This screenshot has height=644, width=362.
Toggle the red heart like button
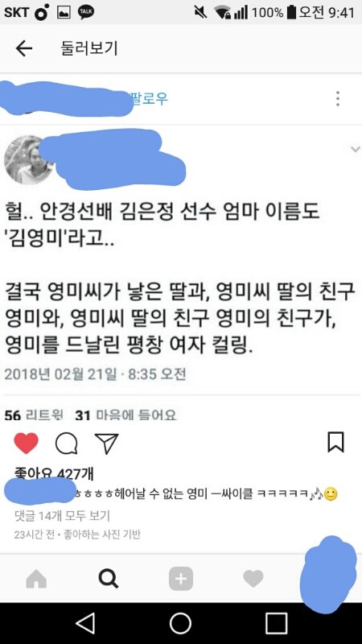(x=27, y=444)
